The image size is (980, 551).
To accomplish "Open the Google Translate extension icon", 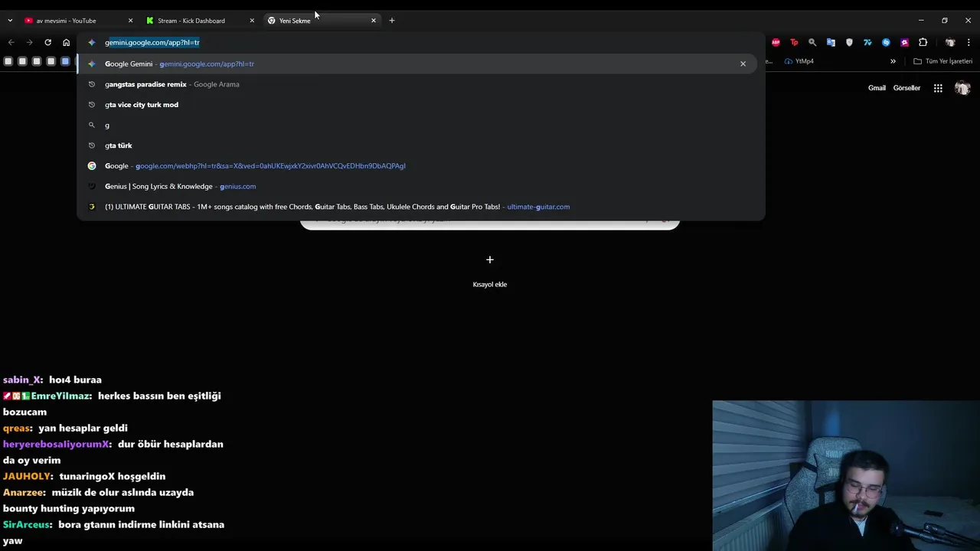I will (831, 42).
